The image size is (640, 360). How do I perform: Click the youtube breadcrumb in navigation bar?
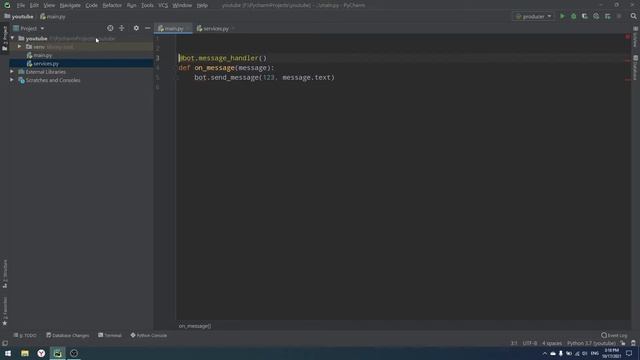[x=19, y=16]
